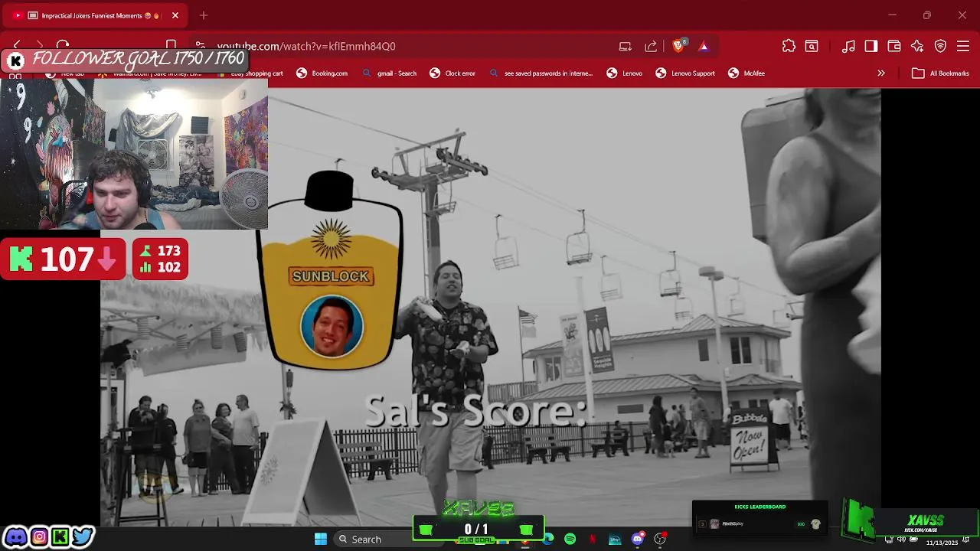Close the Impractical Jokers YouTube tab
980x551 pixels.
point(175,15)
